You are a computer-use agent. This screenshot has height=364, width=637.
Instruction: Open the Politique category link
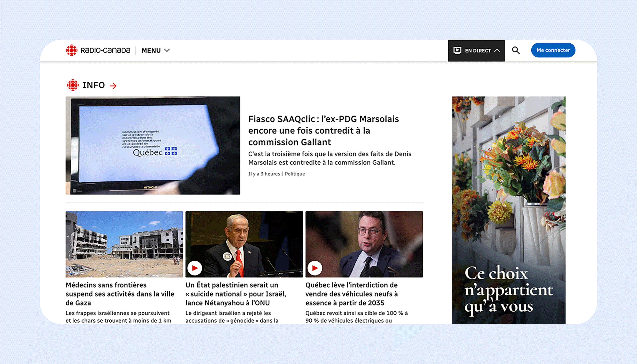click(x=295, y=174)
